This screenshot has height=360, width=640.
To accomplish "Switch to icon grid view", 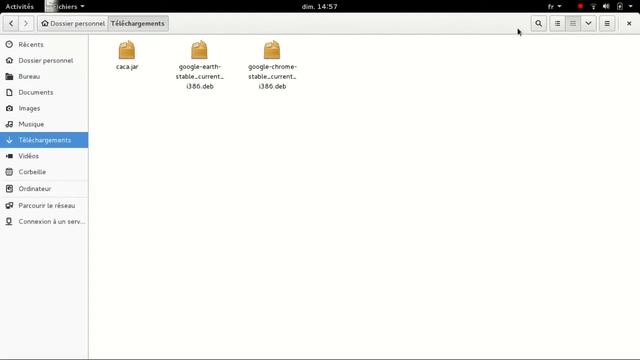I will point(573,24).
